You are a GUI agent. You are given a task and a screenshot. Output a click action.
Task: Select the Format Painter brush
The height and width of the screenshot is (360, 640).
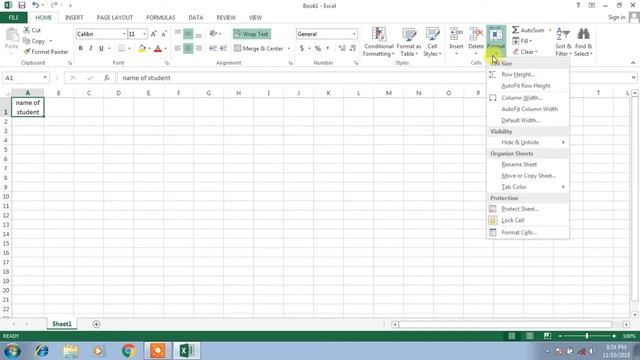tap(27, 52)
